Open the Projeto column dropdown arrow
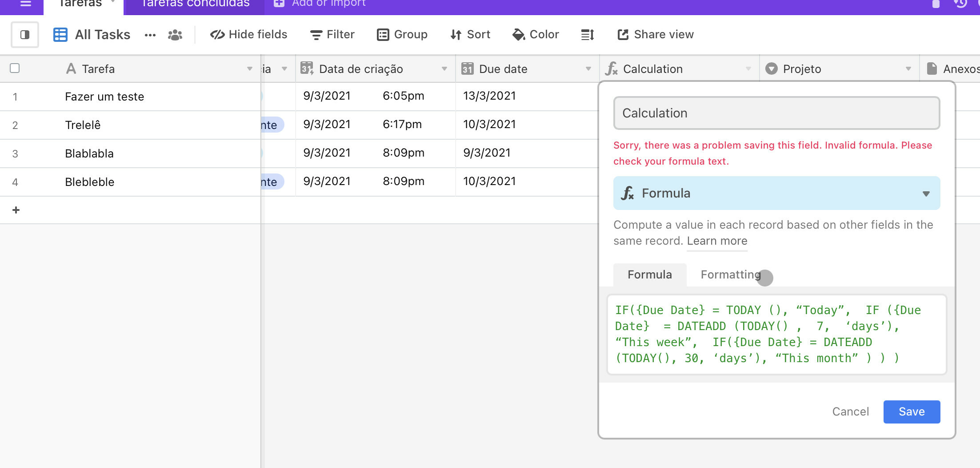The height and width of the screenshot is (468, 980). click(x=908, y=69)
